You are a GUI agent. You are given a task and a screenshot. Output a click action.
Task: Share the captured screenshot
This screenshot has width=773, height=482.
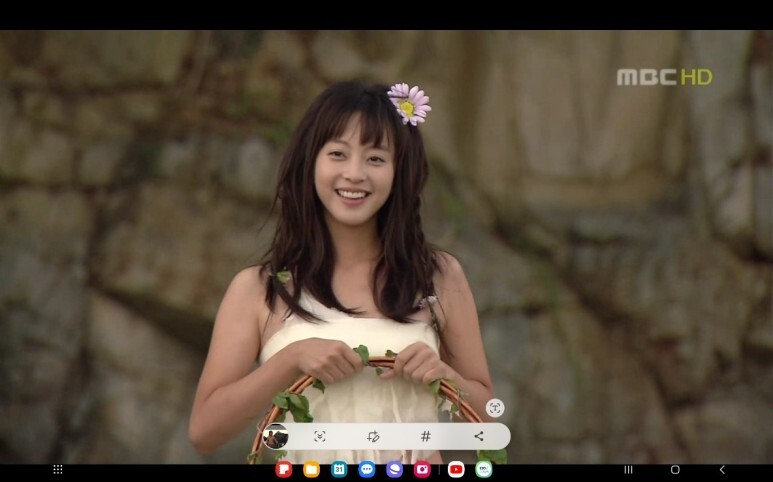tap(479, 436)
